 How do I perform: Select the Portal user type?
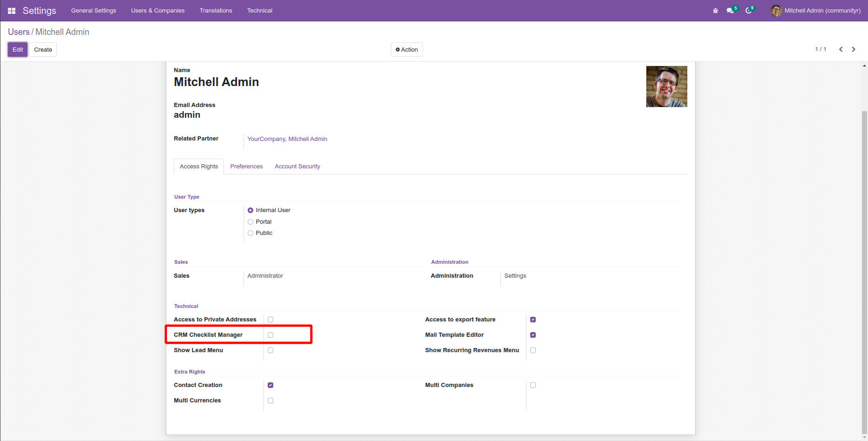click(250, 222)
